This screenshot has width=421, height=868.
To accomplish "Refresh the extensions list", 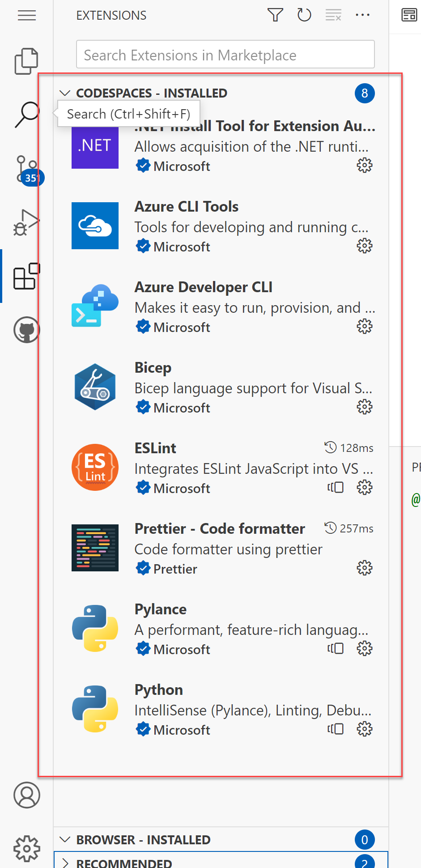I will 304,15.
